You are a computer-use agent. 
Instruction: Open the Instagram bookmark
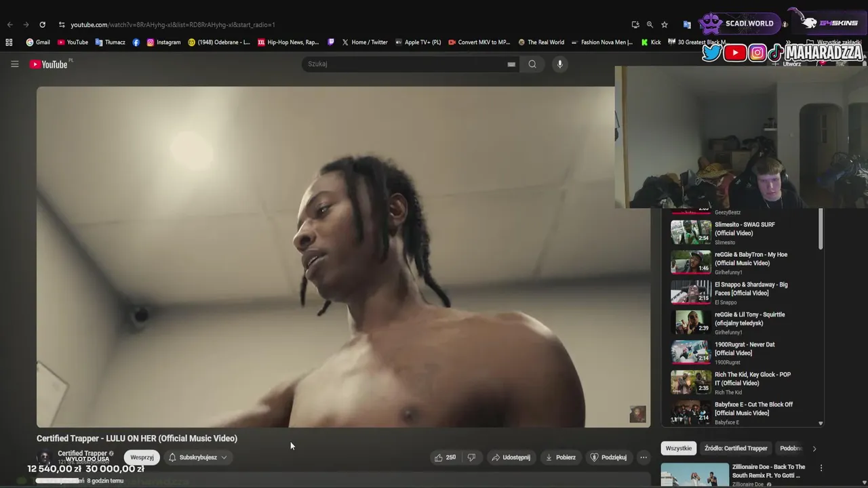(163, 42)
